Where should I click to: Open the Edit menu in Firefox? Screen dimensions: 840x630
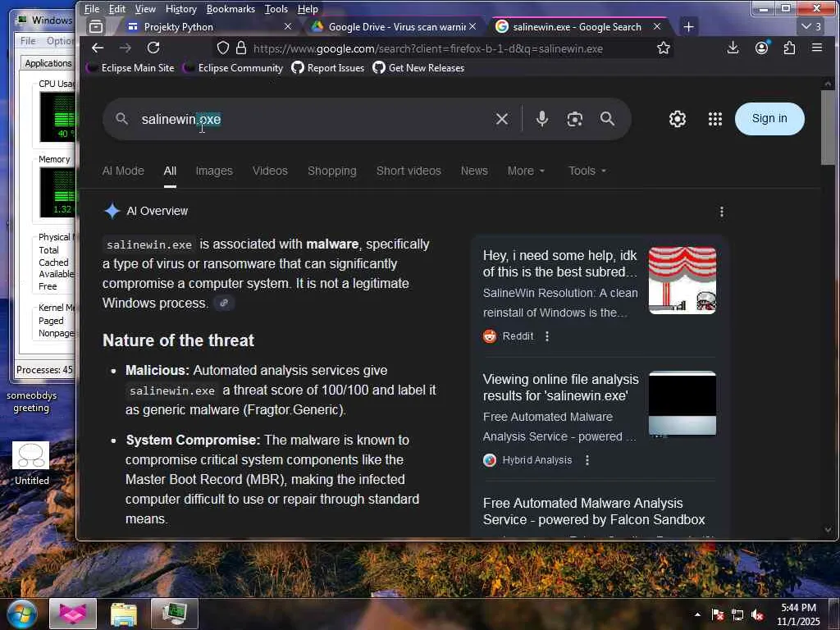pyautogui.click(x=116, y=8)
